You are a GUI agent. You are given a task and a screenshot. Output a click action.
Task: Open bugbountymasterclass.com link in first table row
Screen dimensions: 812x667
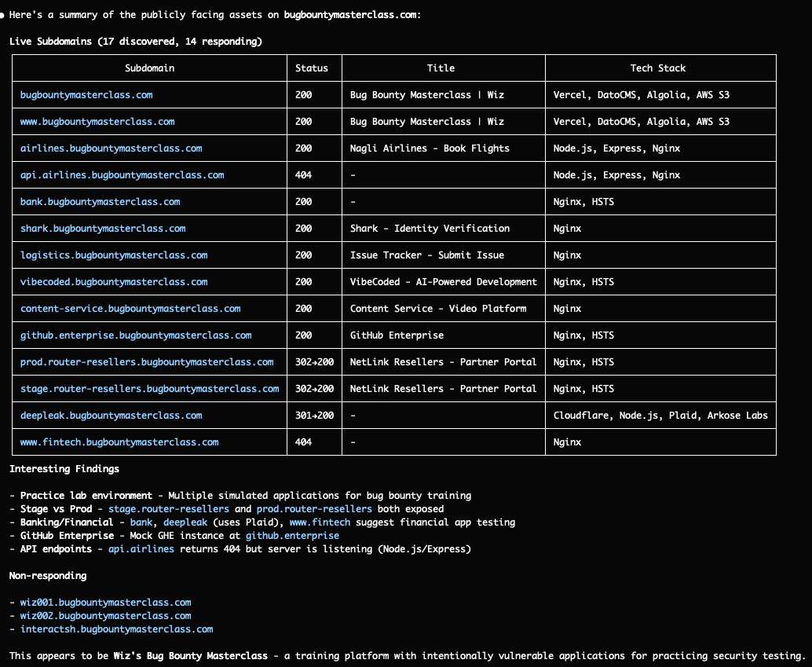coord(86,95)
